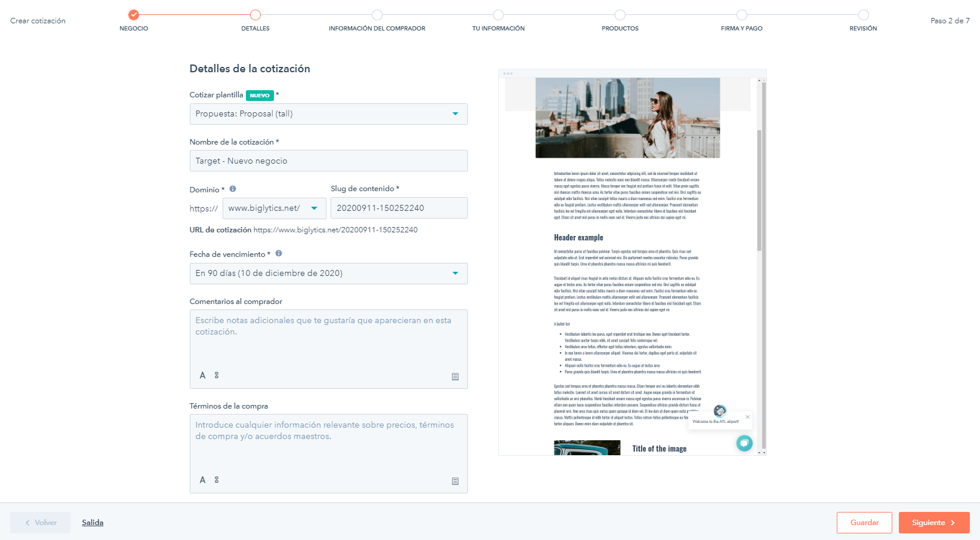Click 'Header example' heading in preview

[x=578, y=238]
